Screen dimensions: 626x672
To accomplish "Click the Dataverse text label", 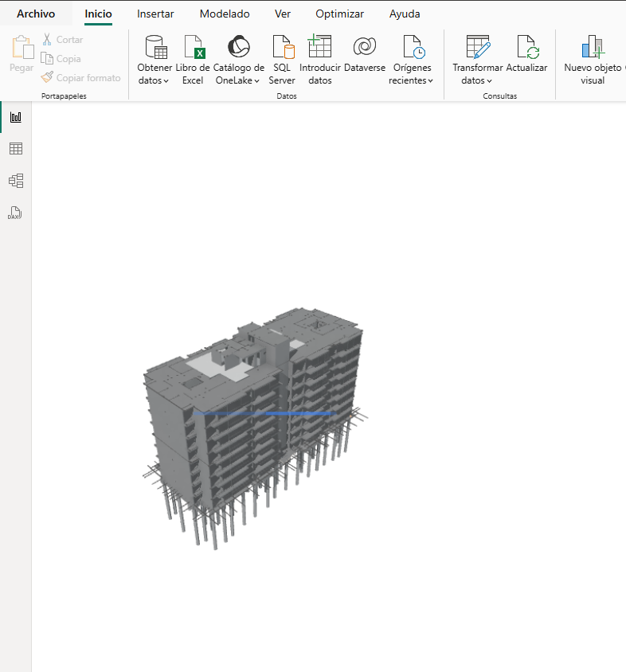I will point(365,68).
